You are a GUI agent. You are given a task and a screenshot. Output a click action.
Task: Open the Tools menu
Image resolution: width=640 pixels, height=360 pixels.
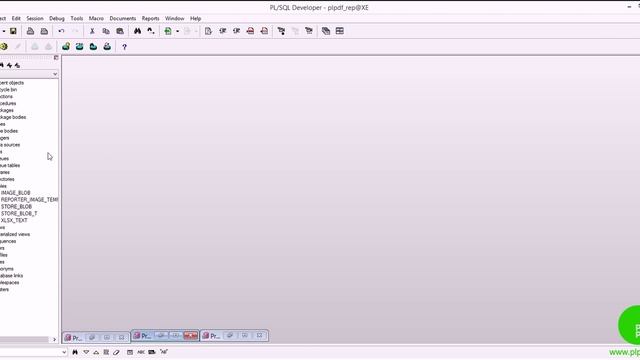77,18
